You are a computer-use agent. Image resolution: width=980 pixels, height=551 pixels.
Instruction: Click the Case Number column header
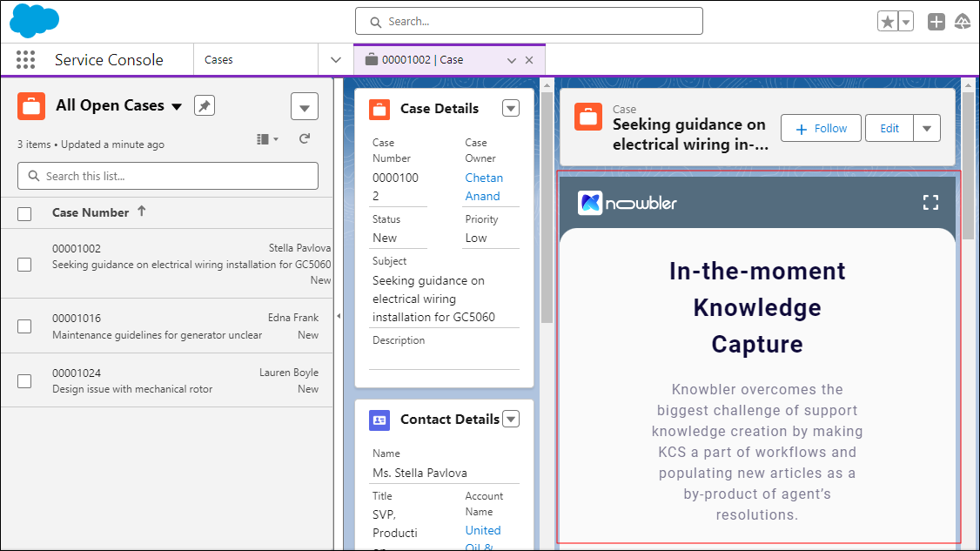tap(91, 212)
